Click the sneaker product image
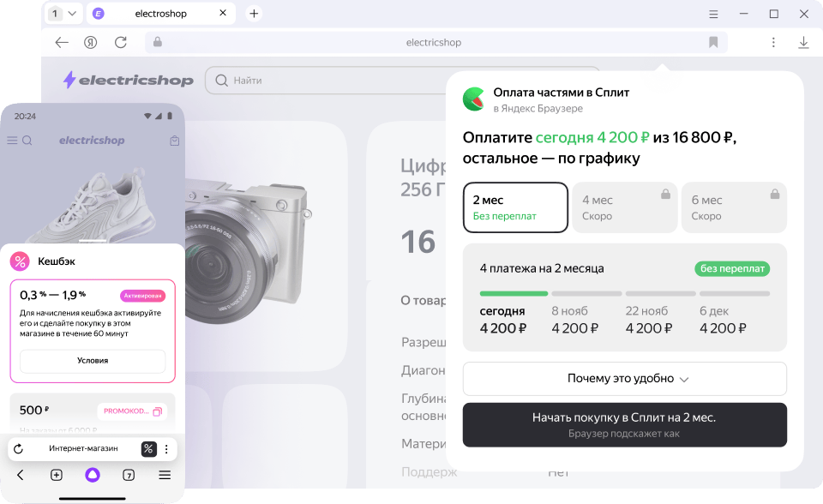The height and width of the screenshot is (504, 823). tap(93, 205)
